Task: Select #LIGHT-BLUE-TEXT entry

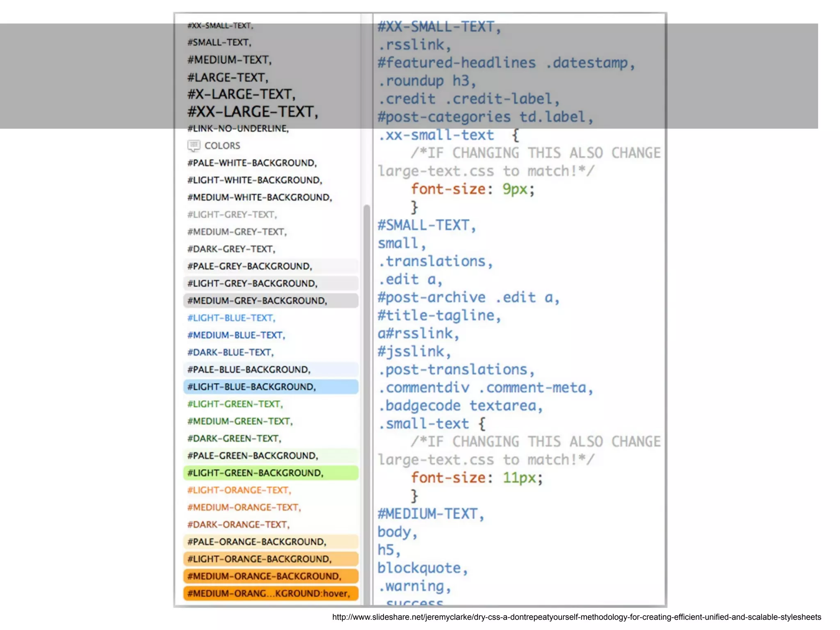Action: pyautogui.click(x=231, y=318)
